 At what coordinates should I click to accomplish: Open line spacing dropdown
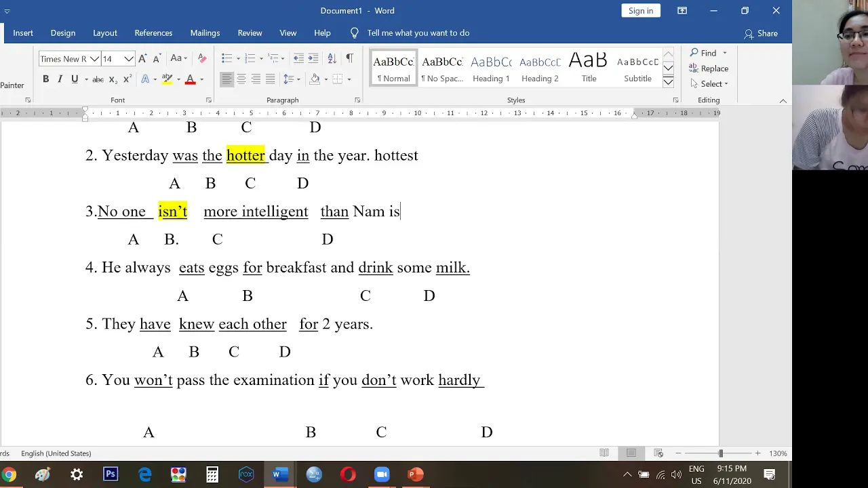292,79
